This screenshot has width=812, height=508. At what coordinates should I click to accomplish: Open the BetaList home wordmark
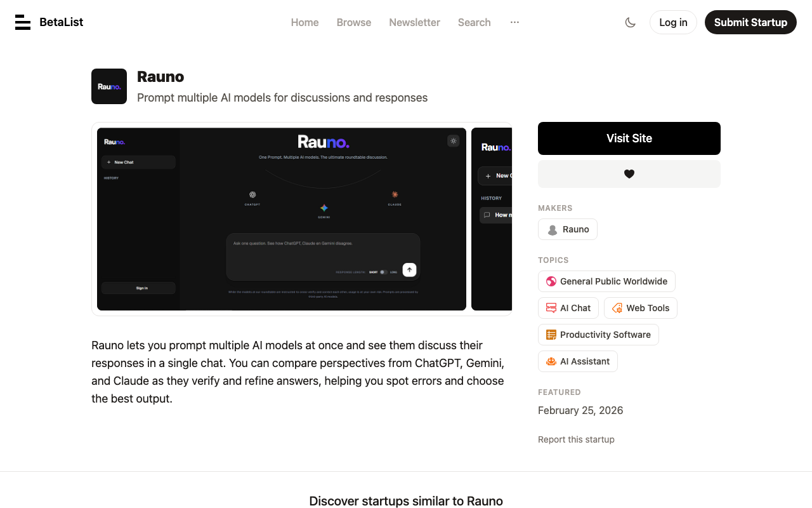[x=61, y=22]
